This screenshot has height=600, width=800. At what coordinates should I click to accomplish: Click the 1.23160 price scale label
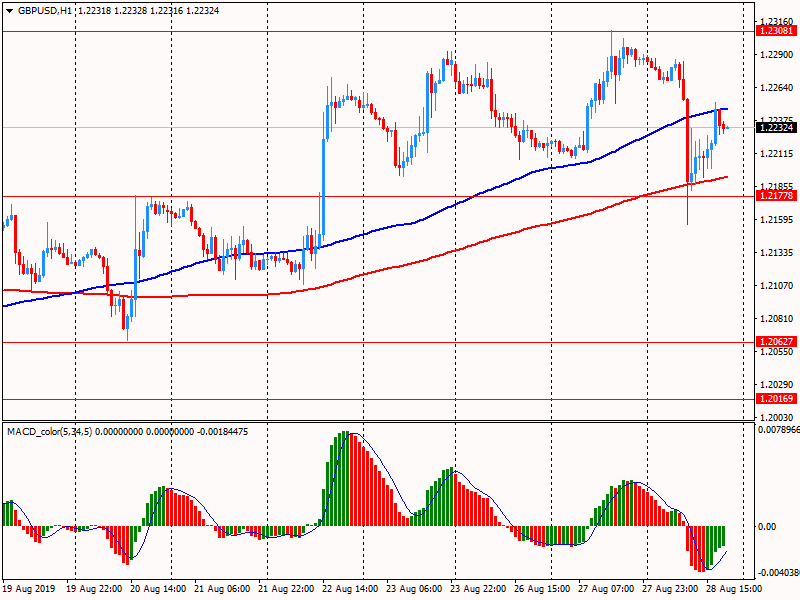click(x=777, y=21)
